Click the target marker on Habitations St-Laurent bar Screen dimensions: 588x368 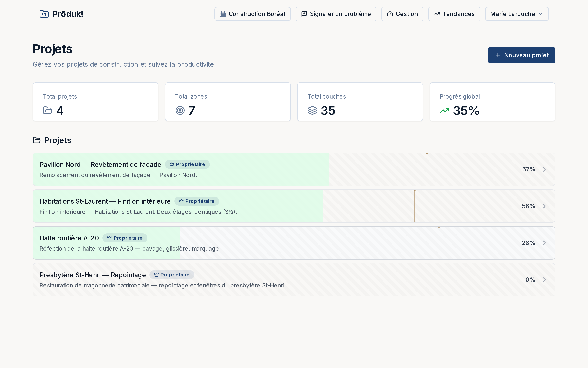point(415,206)
